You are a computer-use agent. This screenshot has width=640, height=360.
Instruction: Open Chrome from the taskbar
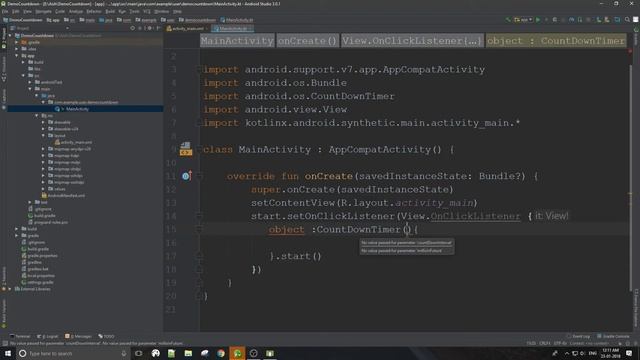coord(221,353)
